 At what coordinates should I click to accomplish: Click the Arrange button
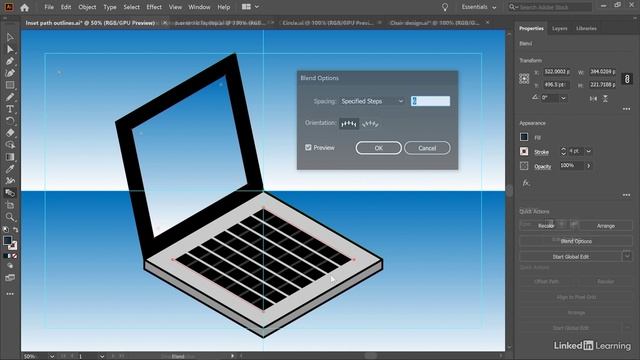pyautogui.click(x=605, y=225)
